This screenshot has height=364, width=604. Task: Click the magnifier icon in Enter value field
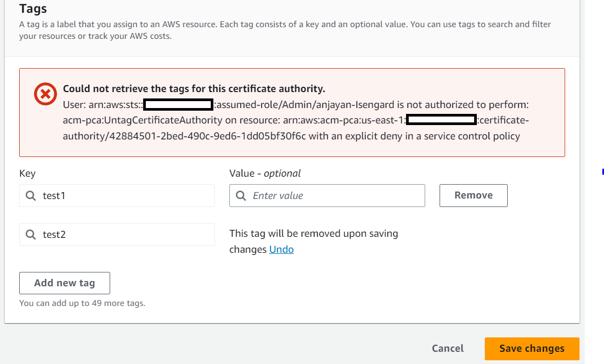click(x=241, y=196)
